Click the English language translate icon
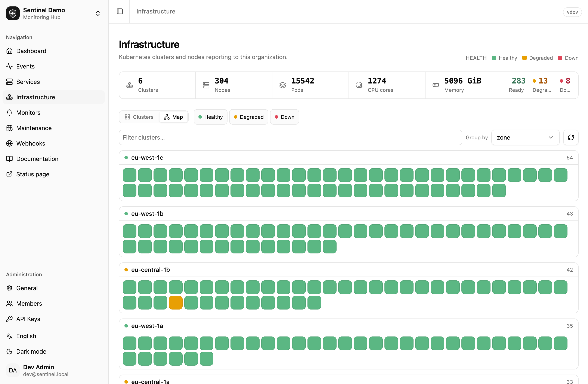The width and height of the screenshot is (588, 384). (x=9, y=336)
